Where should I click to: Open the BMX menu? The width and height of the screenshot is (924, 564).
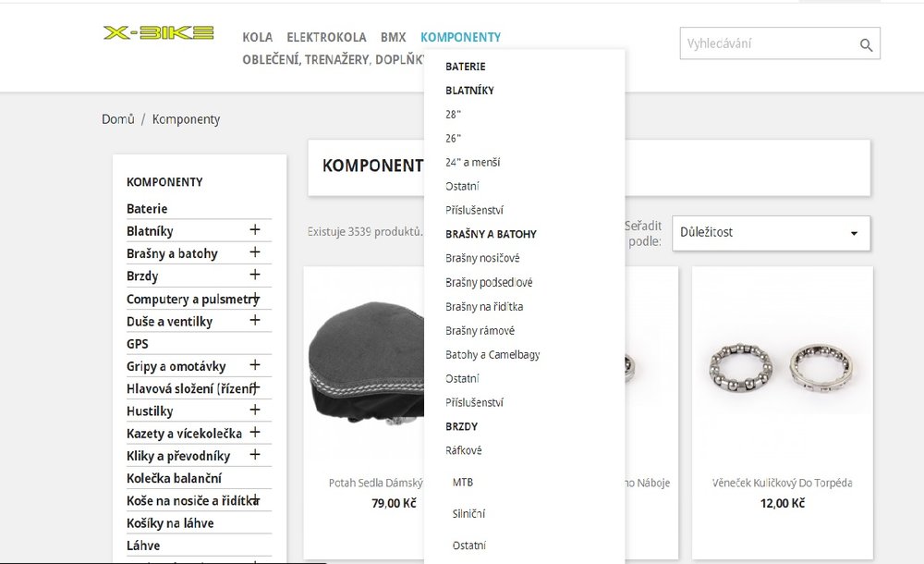[393, 37]
